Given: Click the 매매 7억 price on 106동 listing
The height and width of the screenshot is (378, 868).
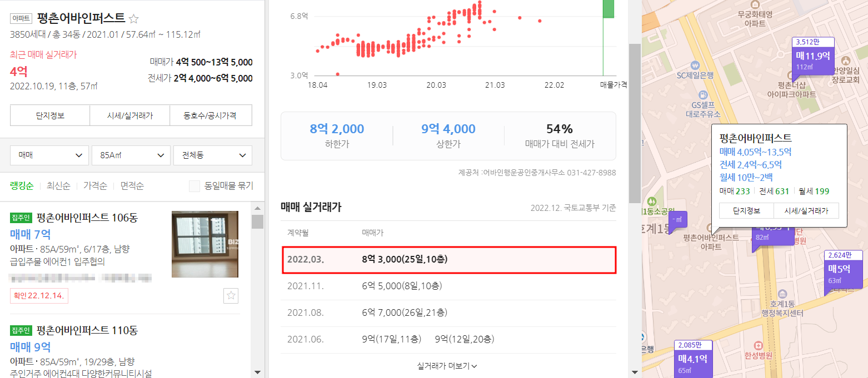Looking at the screenshot, I should [30, 234].
